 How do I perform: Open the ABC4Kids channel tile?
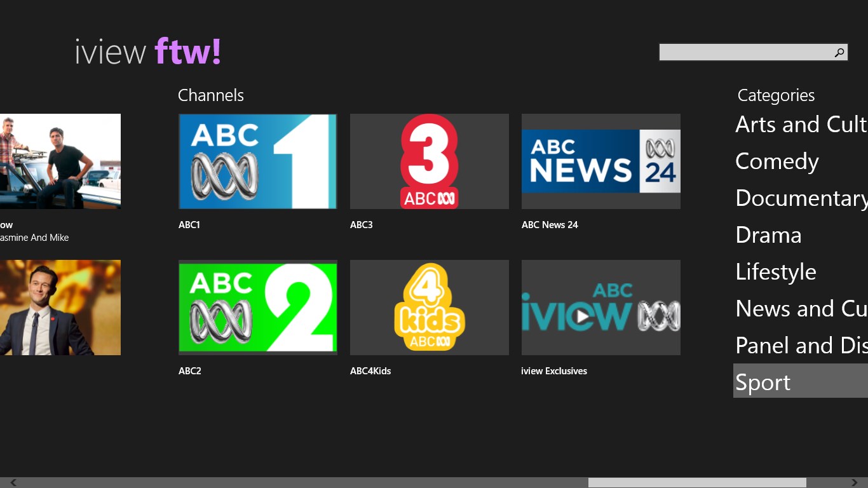coord(429,308)
